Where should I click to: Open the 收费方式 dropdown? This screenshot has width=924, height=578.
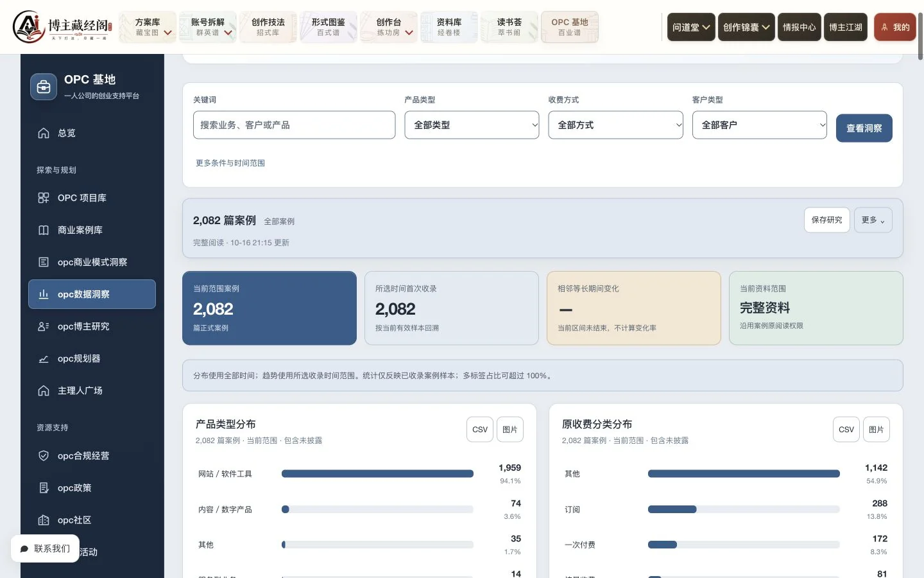click(x=615, y=125)
